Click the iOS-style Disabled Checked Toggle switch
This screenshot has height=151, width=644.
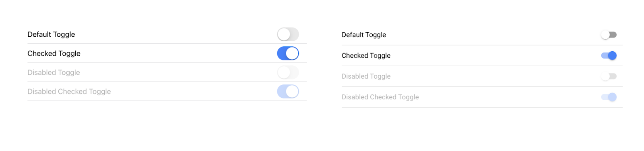point(288,91)
